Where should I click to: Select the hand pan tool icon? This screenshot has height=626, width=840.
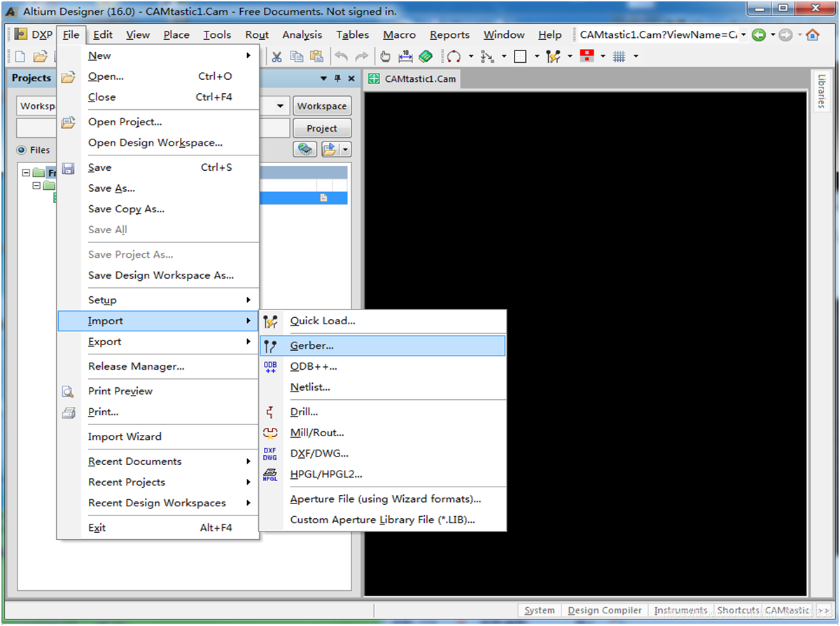point(385,57)
